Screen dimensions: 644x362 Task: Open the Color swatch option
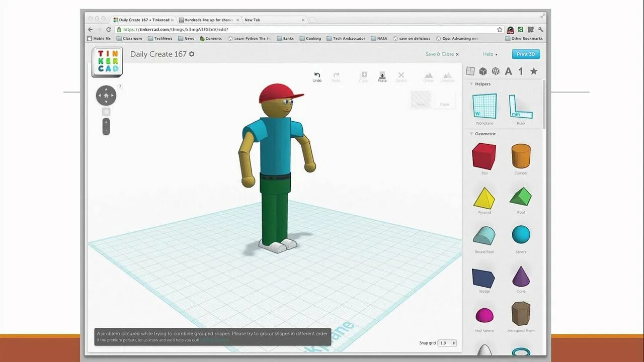(445, 100)
